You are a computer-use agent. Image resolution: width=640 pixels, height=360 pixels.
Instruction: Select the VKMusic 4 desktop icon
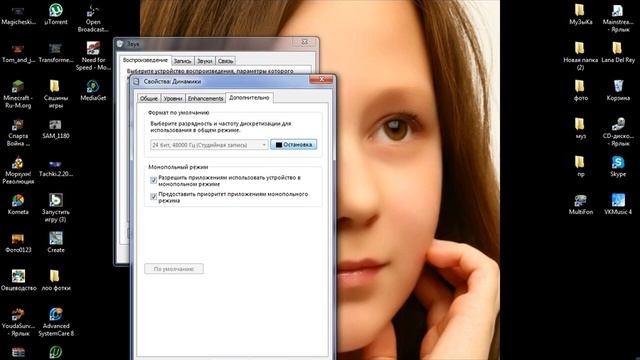click(618, 201)
